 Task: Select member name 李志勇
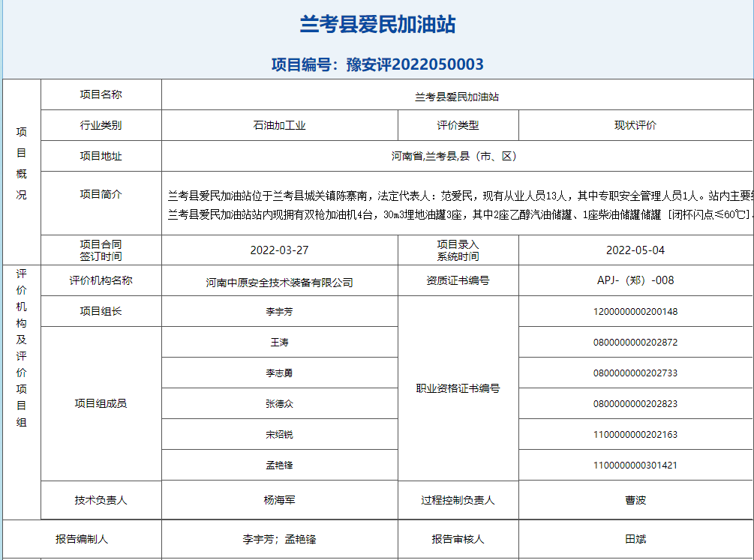[x=279, y=373]
